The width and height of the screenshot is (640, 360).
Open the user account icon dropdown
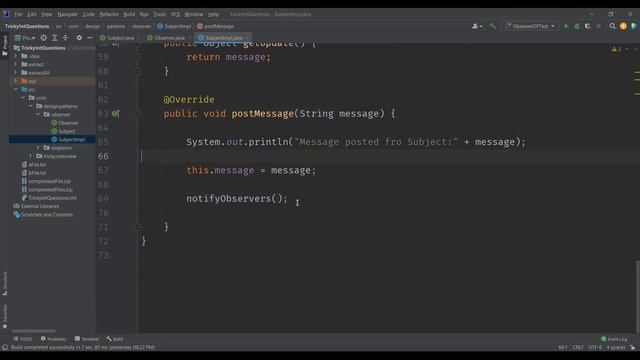477,26
